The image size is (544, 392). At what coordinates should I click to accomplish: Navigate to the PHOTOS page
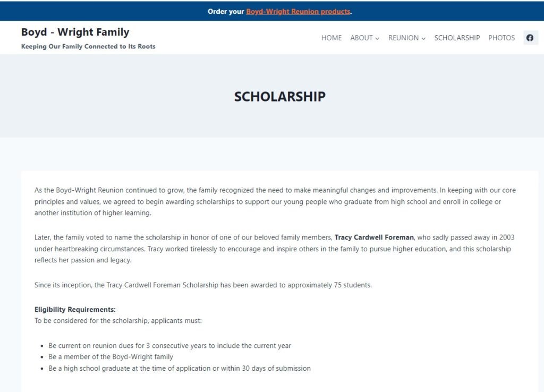[x=501, y=38]
